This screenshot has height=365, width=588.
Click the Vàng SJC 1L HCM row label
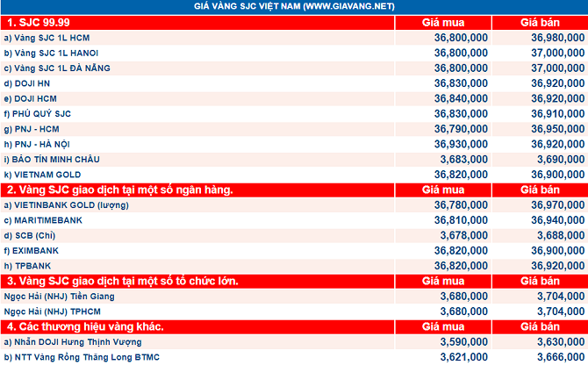pyautogui.click(x=47, y=38)
